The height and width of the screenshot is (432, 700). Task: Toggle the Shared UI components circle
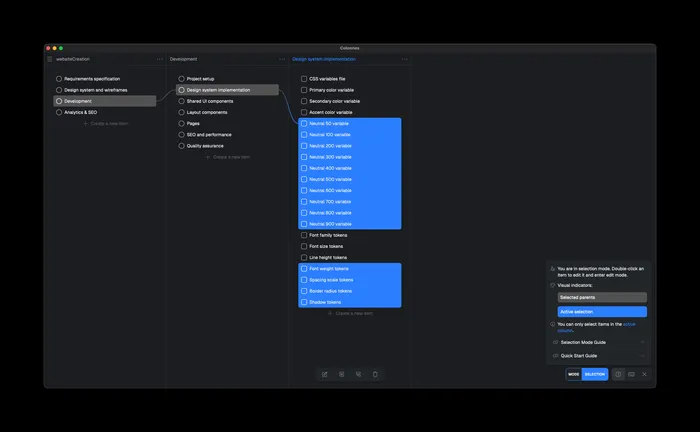(x=182, y=101)
